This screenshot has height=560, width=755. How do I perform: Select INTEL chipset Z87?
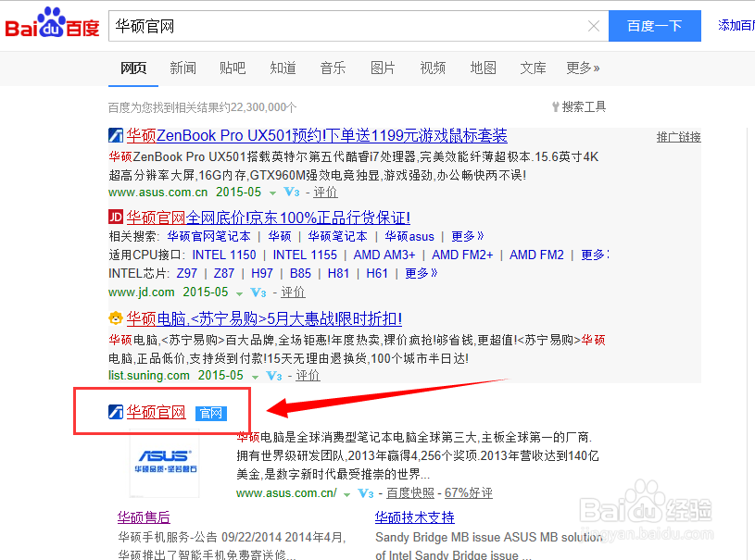(x=224, y=273)
